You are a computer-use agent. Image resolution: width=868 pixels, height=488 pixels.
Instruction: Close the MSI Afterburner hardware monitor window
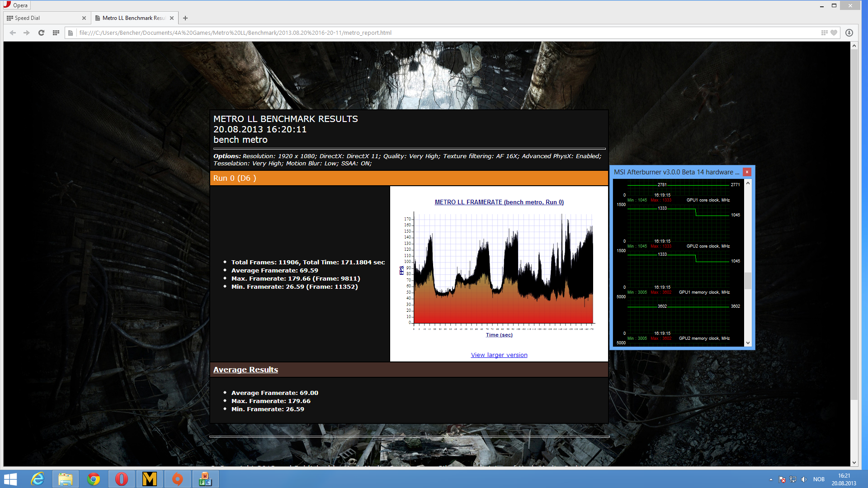pyautogui.click(x=747, y=172)
